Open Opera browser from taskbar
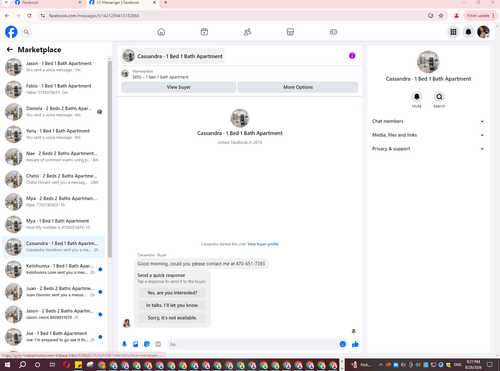The width and height of the screenshot is (500, 371). click(x=66, y=365)
